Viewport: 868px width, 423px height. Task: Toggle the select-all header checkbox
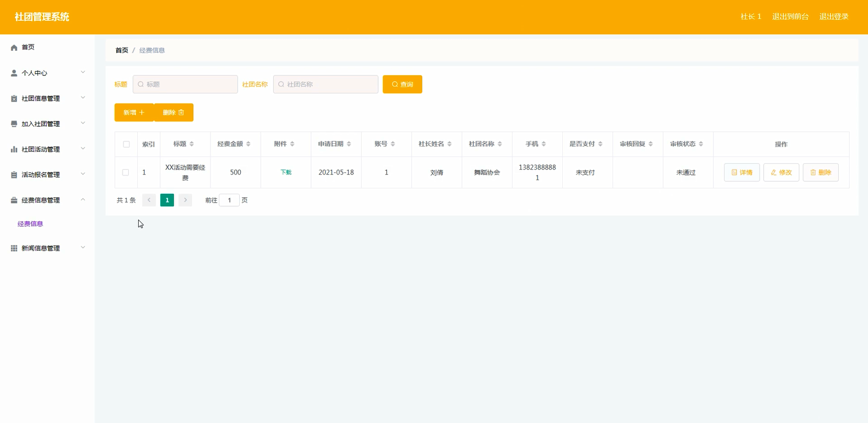[x=126, y=144]
